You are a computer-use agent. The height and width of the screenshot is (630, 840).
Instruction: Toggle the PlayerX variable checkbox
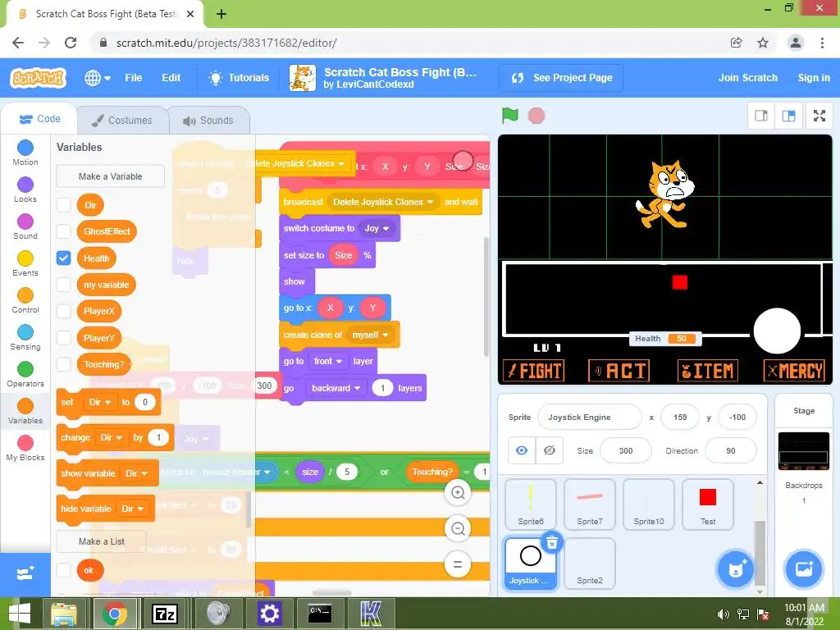click(64, 311)
